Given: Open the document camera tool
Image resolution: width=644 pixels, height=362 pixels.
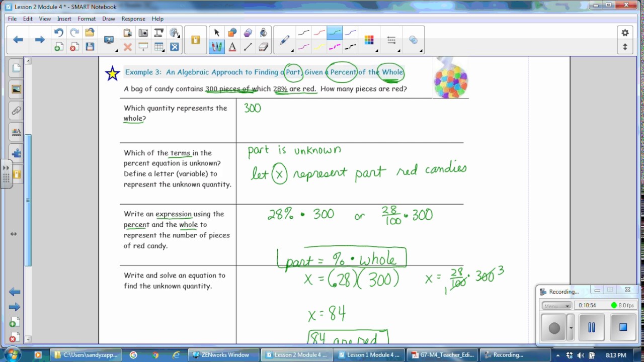Looking at the screenshot, I should 159,33.
